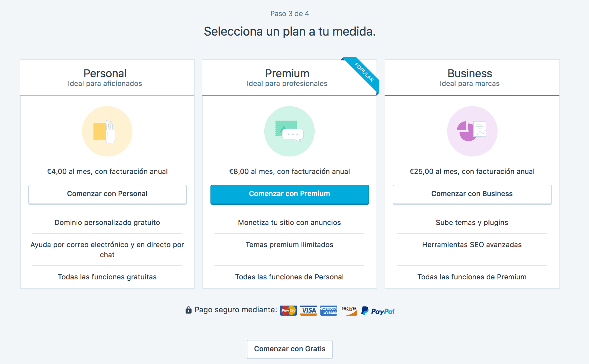Choose Comenzar con Premium button

[290, 194]
